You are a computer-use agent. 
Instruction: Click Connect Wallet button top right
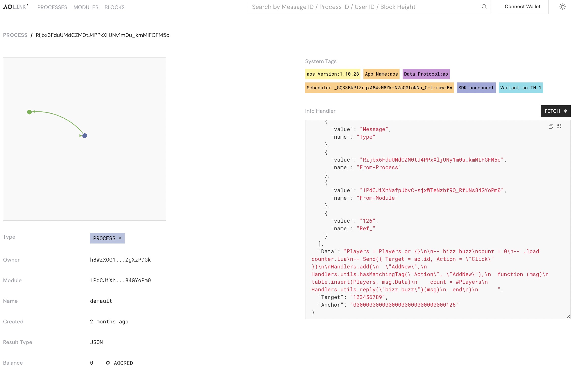(522, 6)
